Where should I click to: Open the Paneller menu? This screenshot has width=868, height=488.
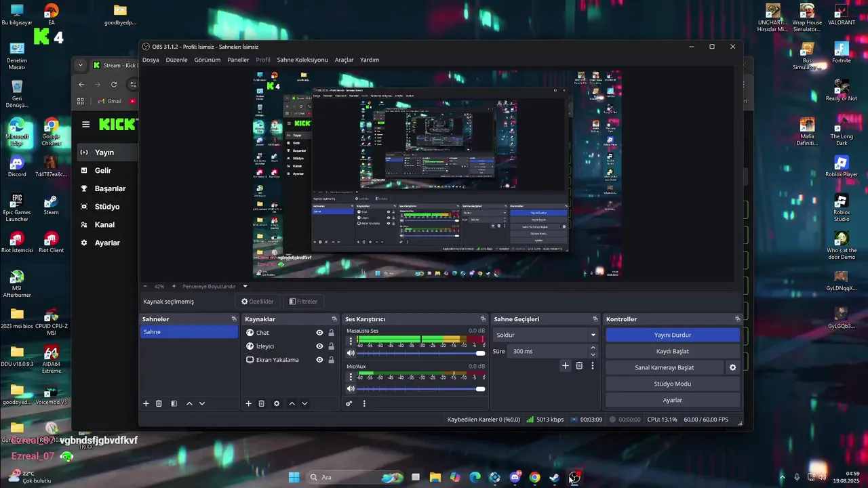click(238, 60)
